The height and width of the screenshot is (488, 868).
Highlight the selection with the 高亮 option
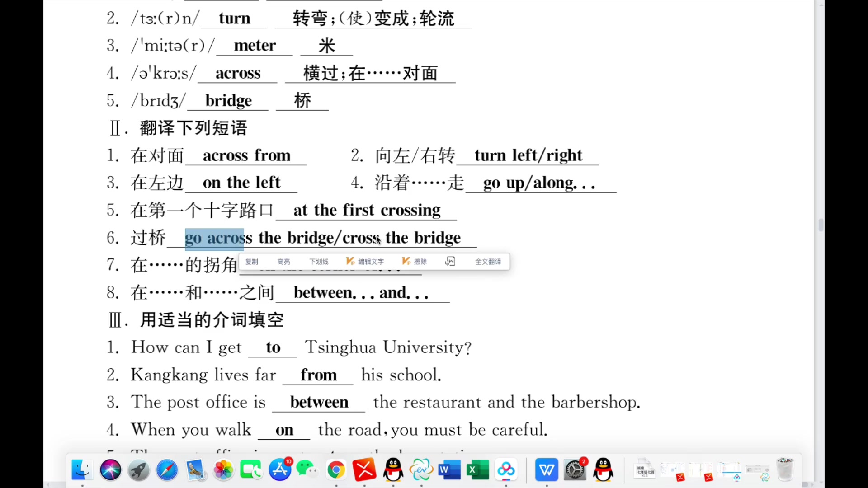click(283, 261)
